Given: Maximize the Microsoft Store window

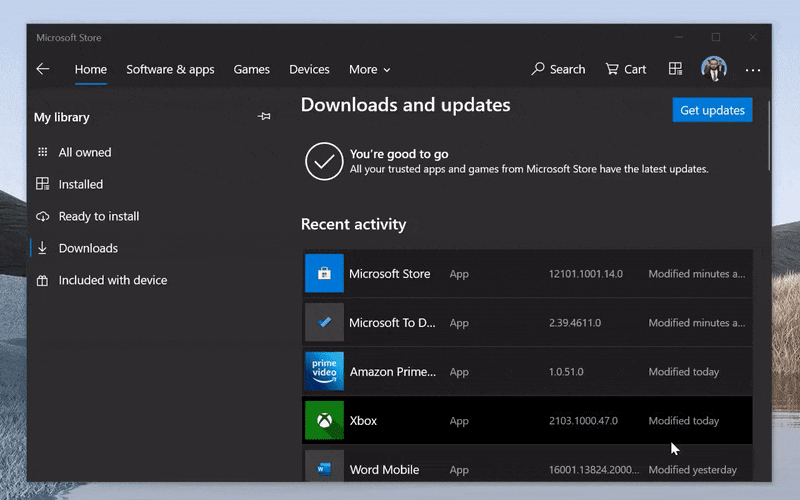Looking at the screenshot, I should click(716, 37).
